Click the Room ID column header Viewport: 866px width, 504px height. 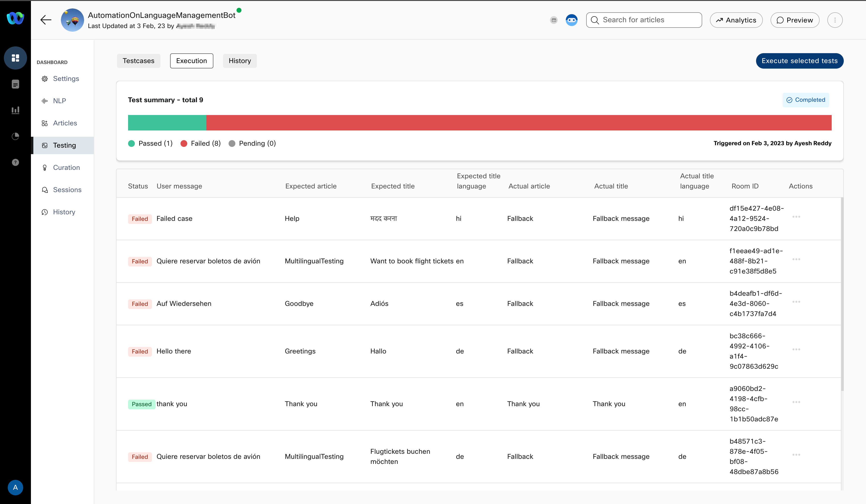point(745,186)
